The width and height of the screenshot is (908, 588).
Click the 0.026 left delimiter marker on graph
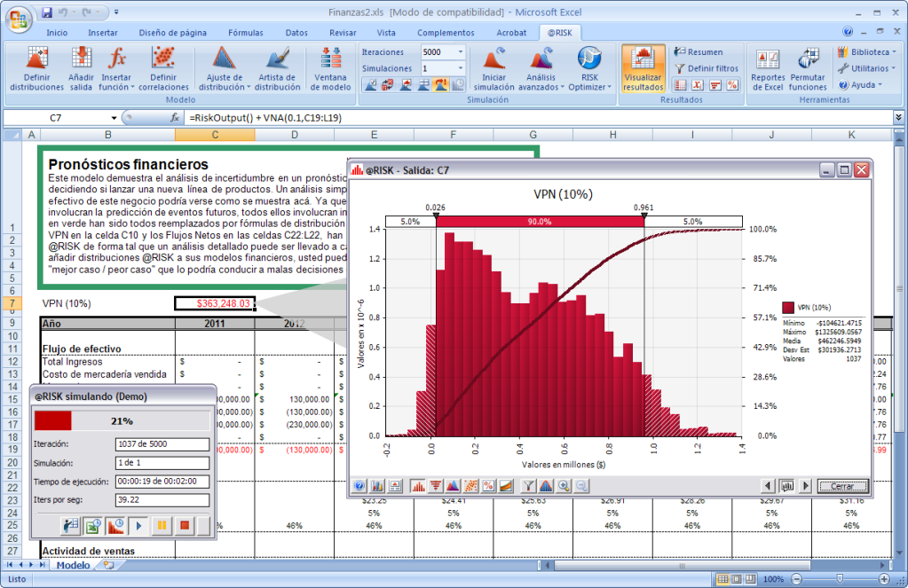tap(436, 216)
